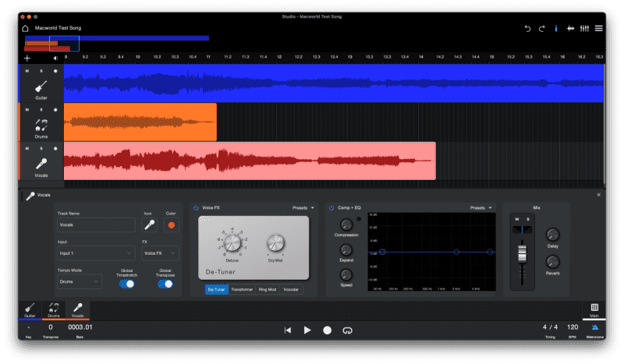Toggle the Global Timestretch switch
This screenshot has height=364, width=624.
tap(126, 284)
